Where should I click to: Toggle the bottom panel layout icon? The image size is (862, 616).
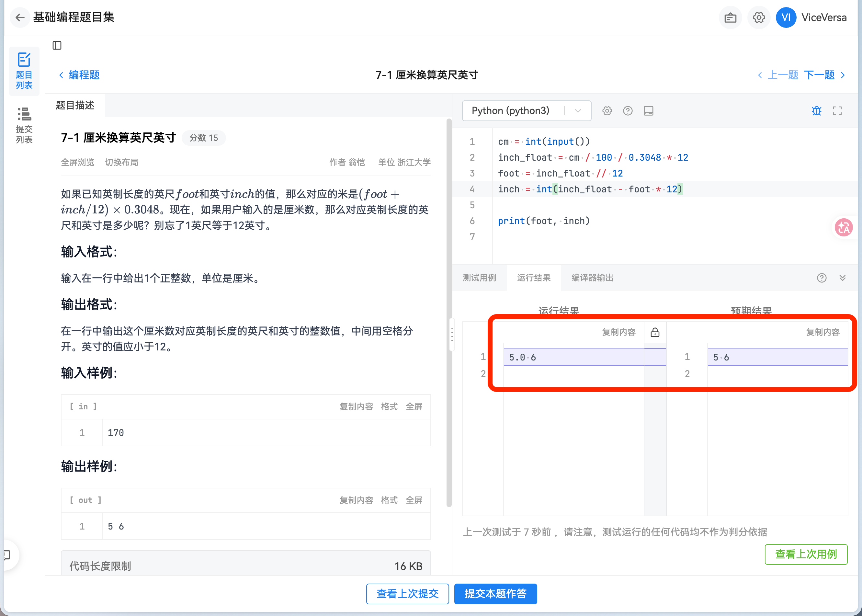pos(649,111)
